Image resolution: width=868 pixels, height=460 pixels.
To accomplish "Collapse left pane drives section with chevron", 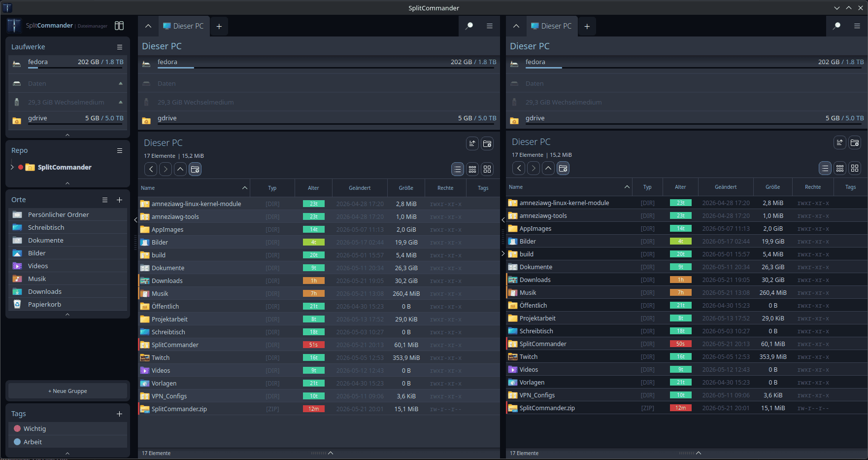I will (148, 26).
